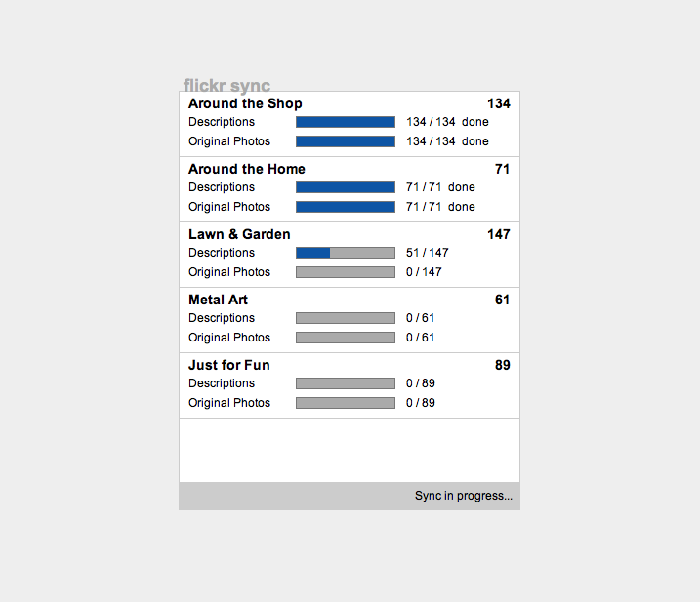Click Around the Shop Descriptions progress bar
The width and height of the screenshot is (700, 602).
(x=346, y=122)
